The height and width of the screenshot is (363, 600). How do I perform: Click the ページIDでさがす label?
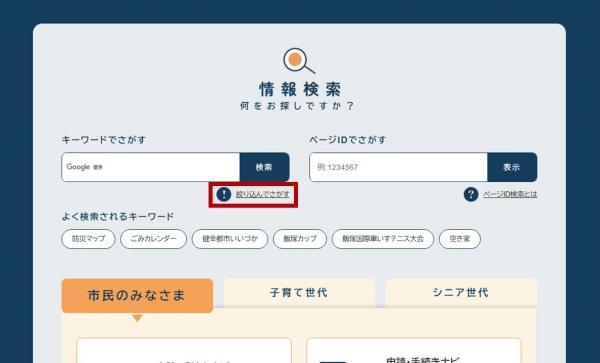coord(347,140)
